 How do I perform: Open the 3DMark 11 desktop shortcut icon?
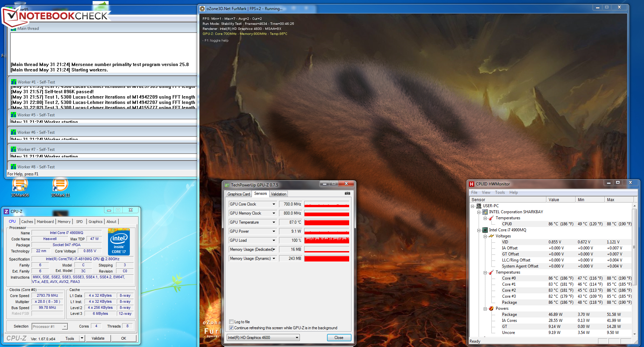coord(60,185)
